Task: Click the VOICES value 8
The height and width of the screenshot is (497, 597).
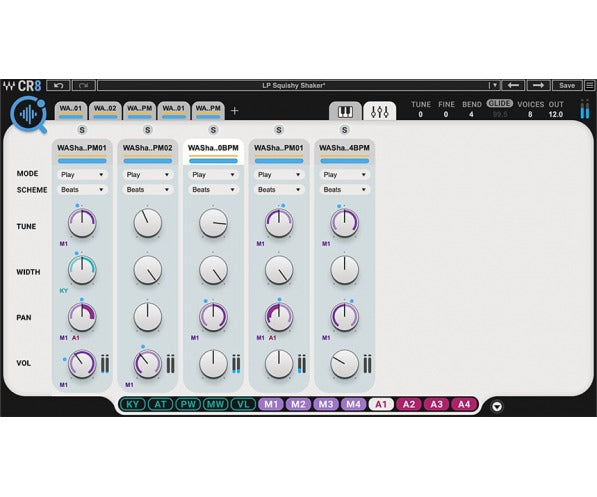Action: [x=530, y=114]
